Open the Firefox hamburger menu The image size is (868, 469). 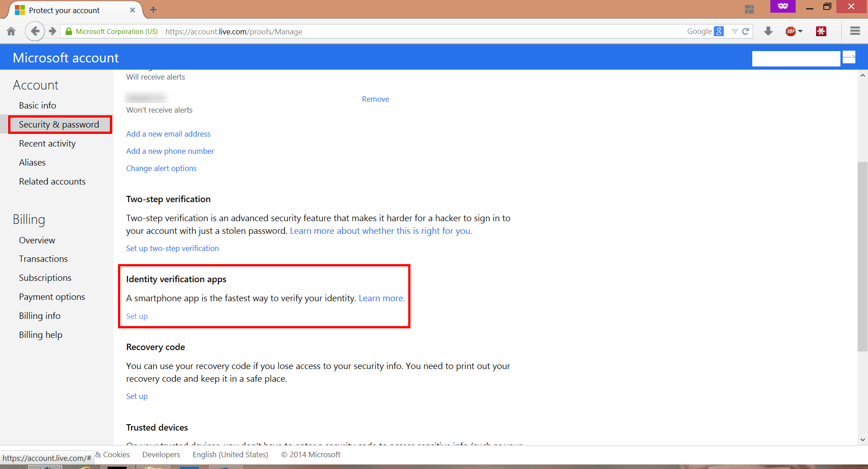(x=855, y=31)
